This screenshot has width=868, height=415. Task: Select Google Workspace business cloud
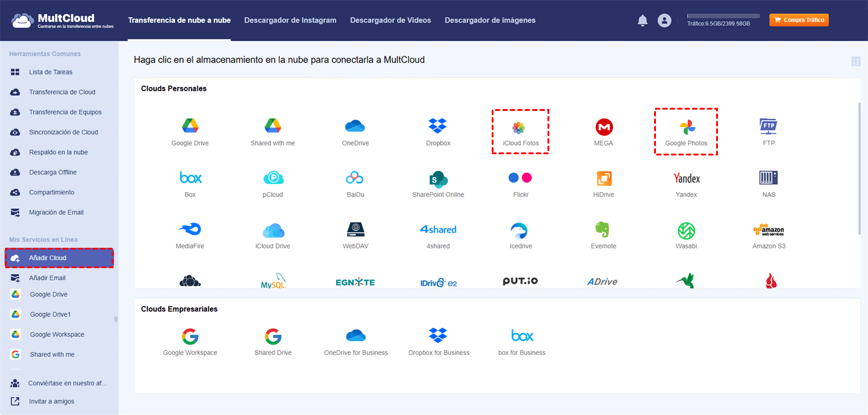pos(190,336)
